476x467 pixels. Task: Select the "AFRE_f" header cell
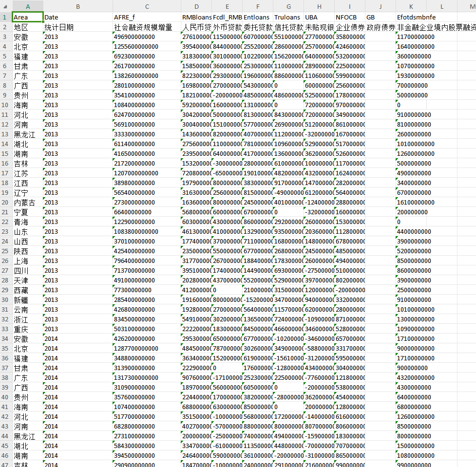tap(147, 18)
